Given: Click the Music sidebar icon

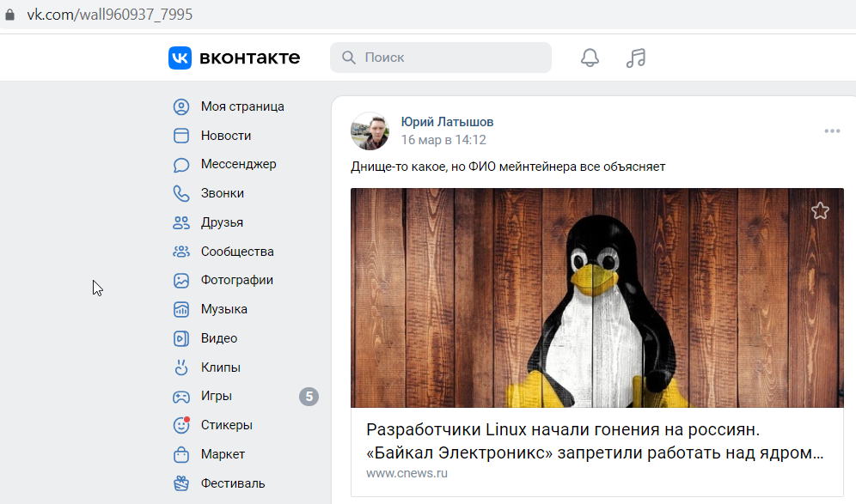Looking at the screenshot, I should [x=181, y=309].
